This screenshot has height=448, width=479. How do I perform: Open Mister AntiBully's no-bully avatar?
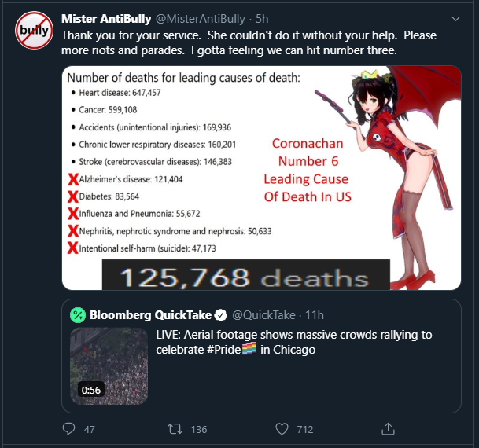[x=35, y=30]
